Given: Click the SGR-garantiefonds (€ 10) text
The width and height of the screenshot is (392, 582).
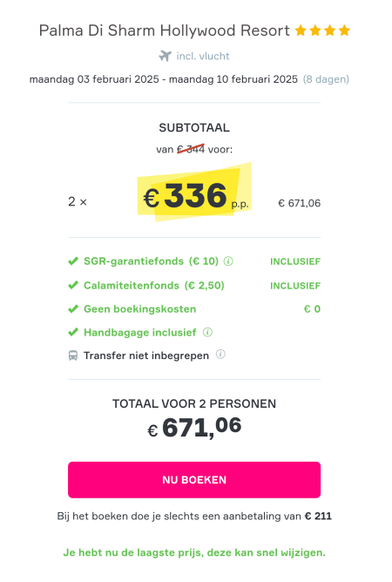Looking at the screenshot, I should tap(151, 261).
